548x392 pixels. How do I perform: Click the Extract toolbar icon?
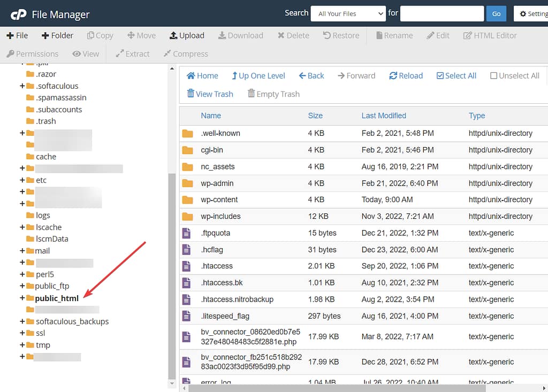pyautogui.click(x=133, y=53)
